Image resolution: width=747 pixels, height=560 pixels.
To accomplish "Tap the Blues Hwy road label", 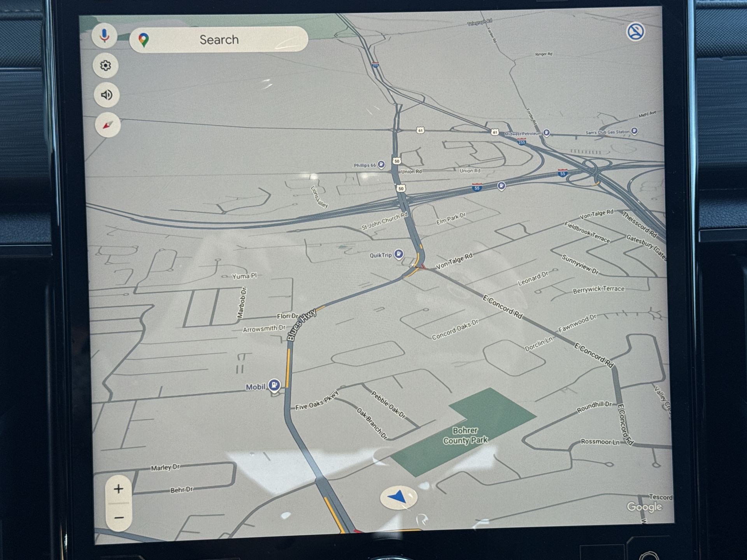I will pos(302,325).
